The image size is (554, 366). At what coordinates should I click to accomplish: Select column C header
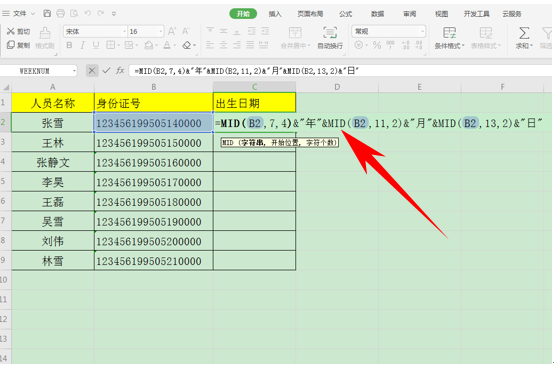254,87
